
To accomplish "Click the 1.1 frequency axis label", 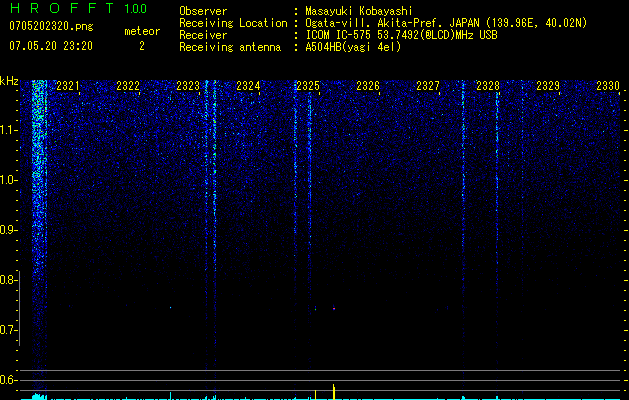I will click(8, 130).
